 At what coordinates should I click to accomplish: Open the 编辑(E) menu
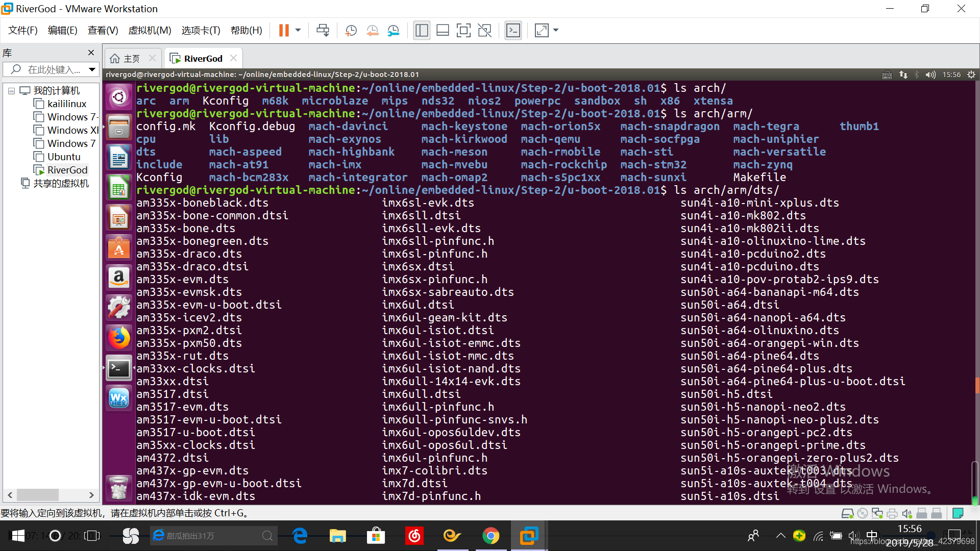pos(63,31)
